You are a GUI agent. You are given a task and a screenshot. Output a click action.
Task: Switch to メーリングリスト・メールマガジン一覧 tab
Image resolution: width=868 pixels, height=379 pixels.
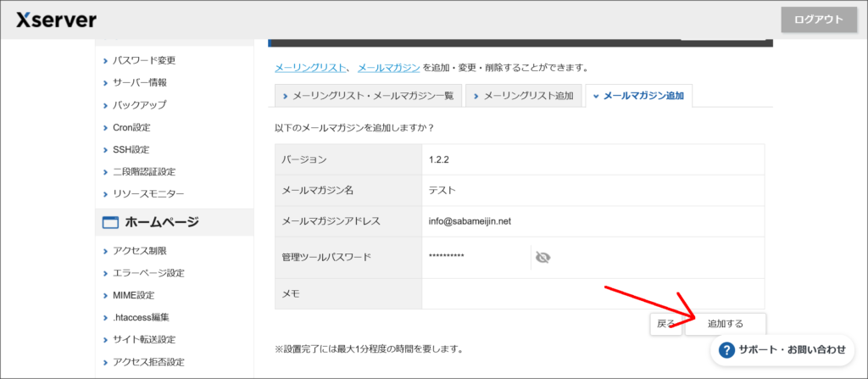tap(368, 96)
